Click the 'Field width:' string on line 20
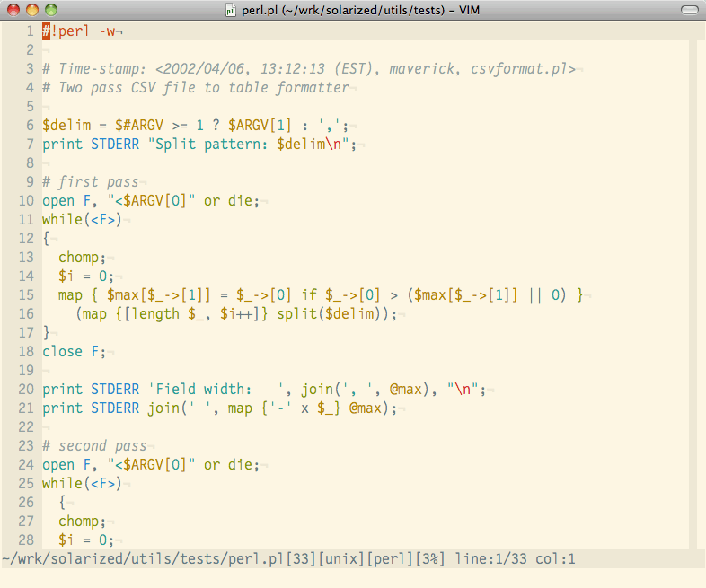The image size is (706, 588). coord(216,390)
